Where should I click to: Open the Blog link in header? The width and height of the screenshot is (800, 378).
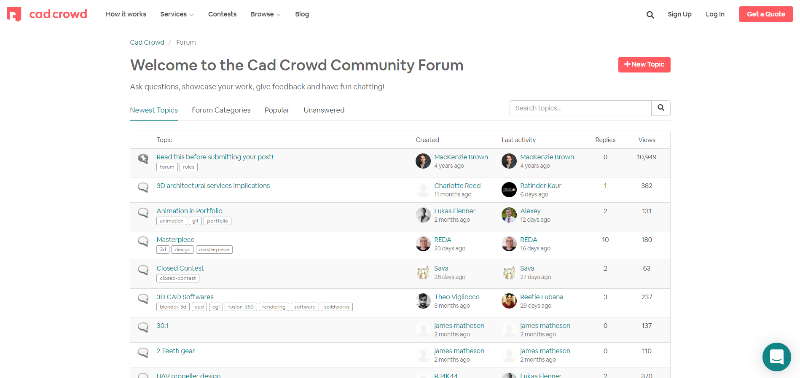click(302, 14)
